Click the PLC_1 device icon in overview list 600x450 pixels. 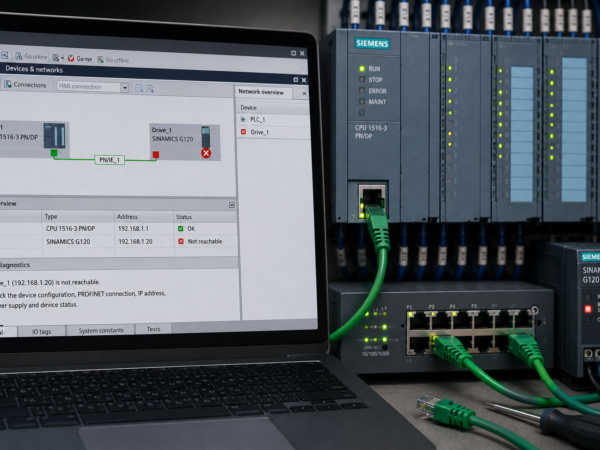[243, 119]
